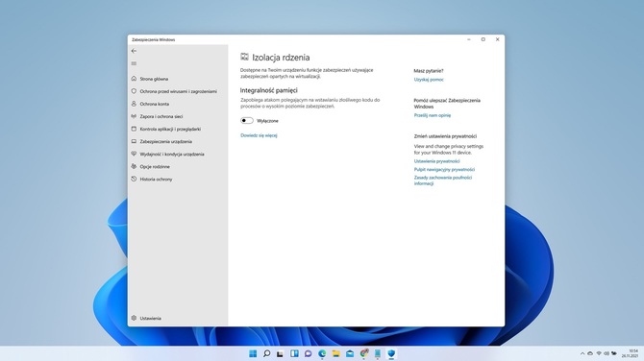Follow the Dowiedz się więcej link
Screen dimensions: 644x361
(259, 135)
